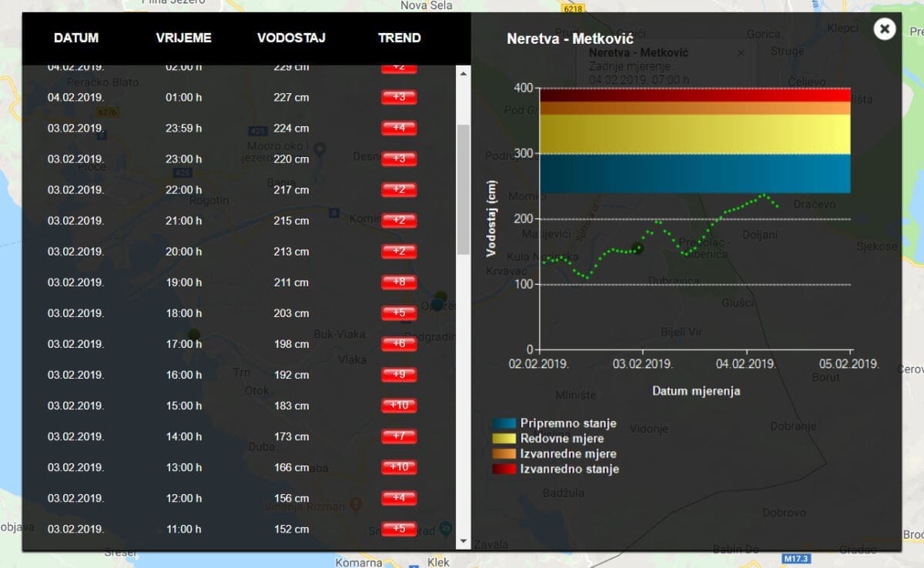Click the +8 trend badge at 19:00 h
The height and width of the screenshot is (568, 924).
click(x=399, y=282)
